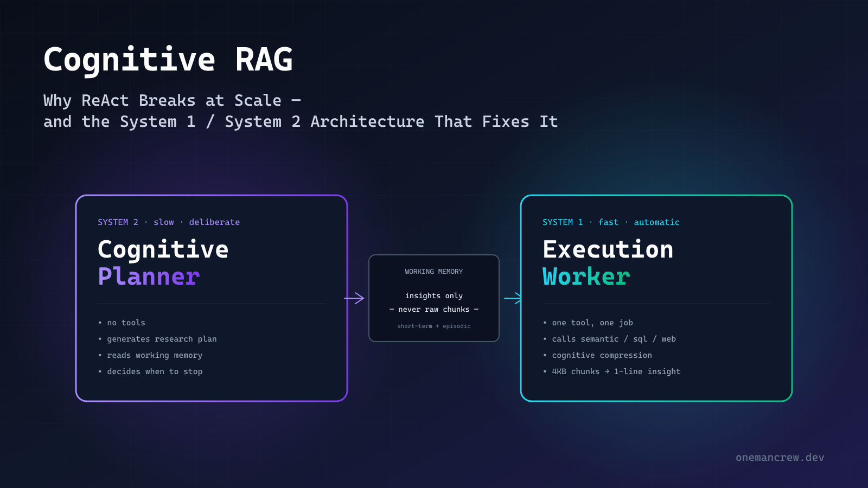The height and width of the screenshot is (488, 868).
Task: Click the 'decides when to stop' bullet
Action: click(150, 371)
